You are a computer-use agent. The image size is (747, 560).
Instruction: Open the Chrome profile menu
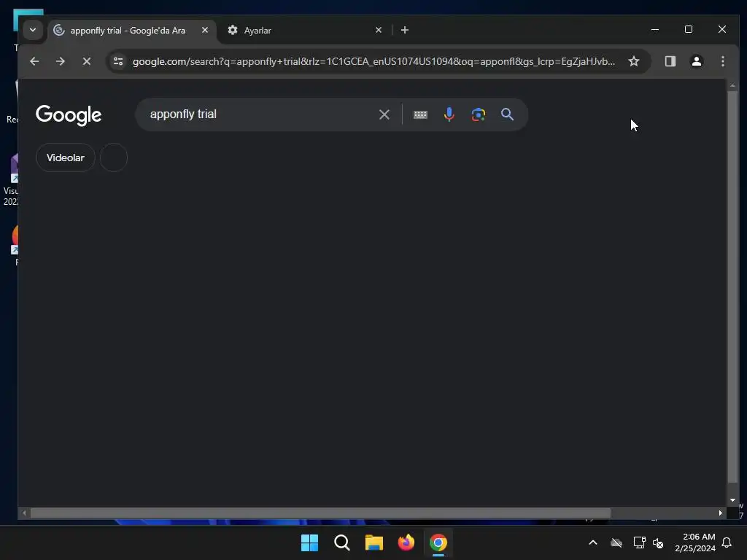pyautogui.click(x=697, y=61)
